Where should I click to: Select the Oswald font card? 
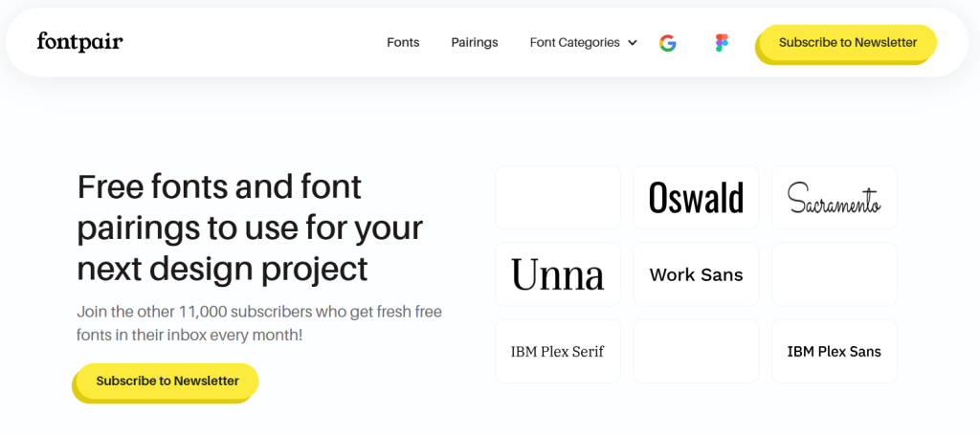697,197
